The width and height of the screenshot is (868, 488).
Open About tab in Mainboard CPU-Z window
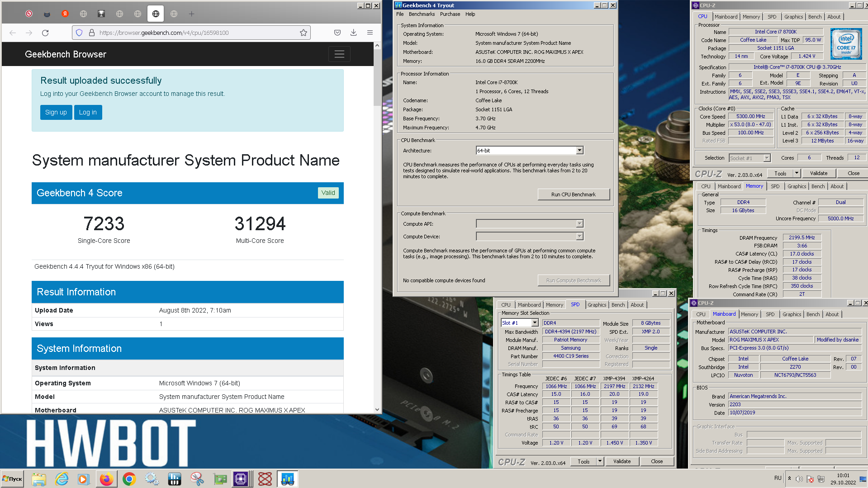pyautogui.click(x=832, y=314)
